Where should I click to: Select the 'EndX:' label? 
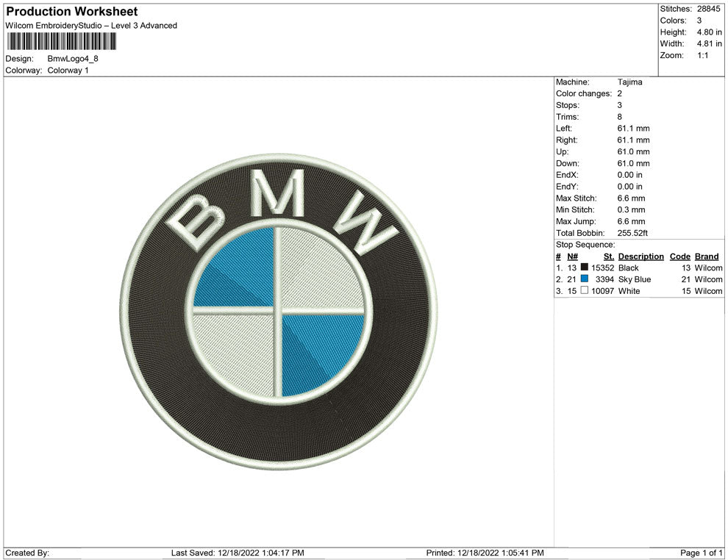point(568,175)
